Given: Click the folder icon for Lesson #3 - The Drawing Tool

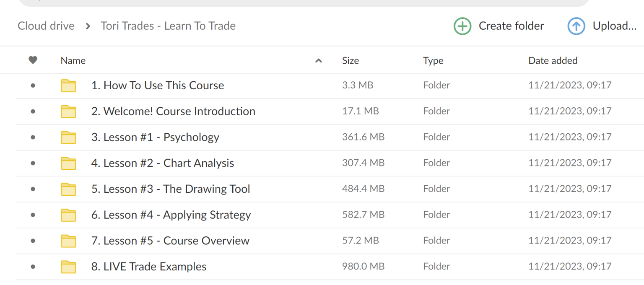Looking at the screenshot, I should (x=68, y=189).
